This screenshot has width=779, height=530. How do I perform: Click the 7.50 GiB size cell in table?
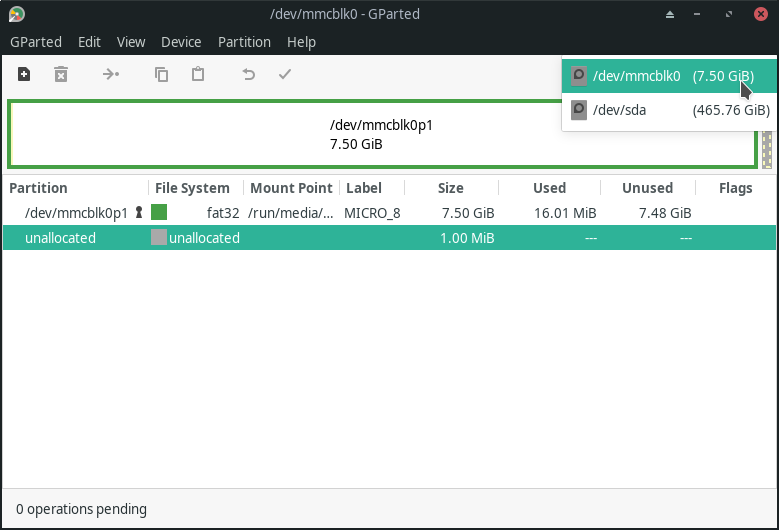468,213
